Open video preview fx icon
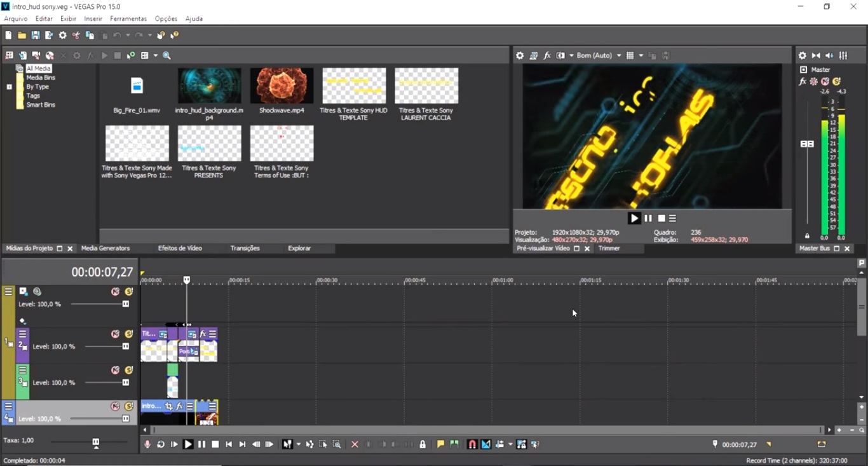 [547, 56]
